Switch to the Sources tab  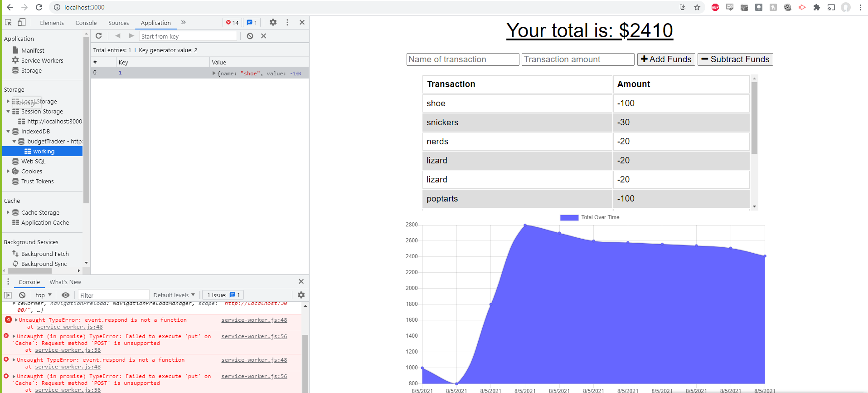tap(118, 23)
